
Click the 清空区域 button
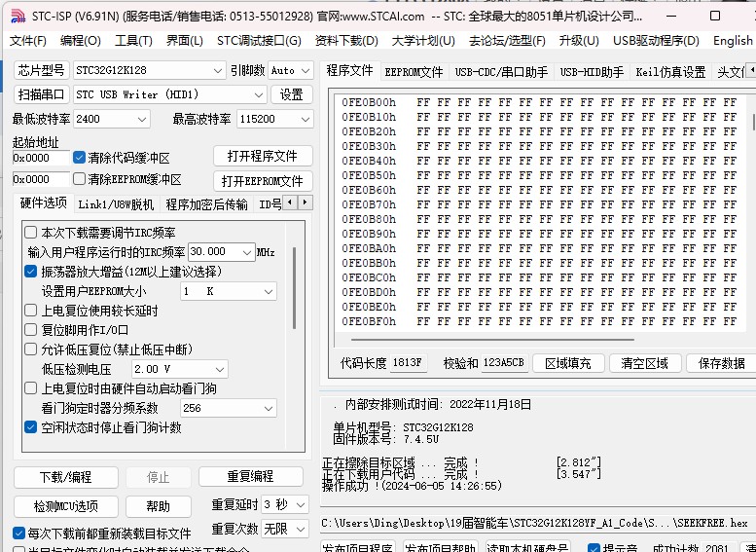tap(645, 363)
